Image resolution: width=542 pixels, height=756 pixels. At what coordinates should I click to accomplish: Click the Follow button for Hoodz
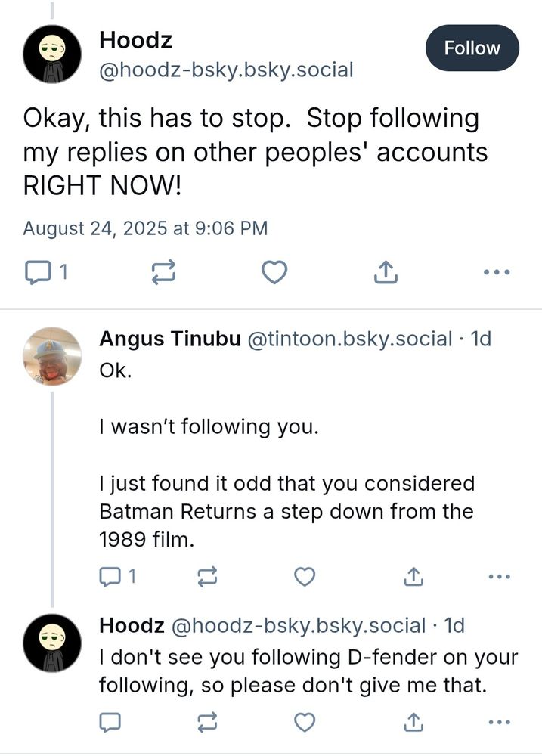(472, 48)
